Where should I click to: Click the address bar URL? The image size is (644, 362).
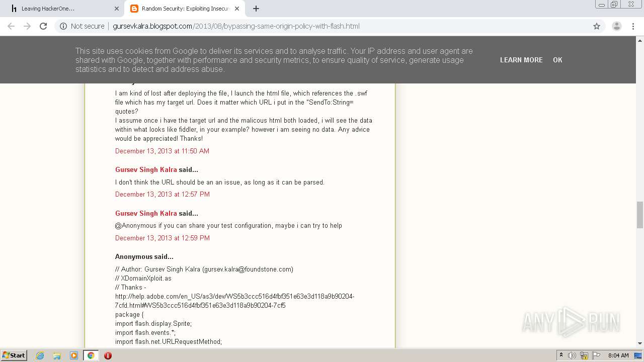(x=236, y=26)
